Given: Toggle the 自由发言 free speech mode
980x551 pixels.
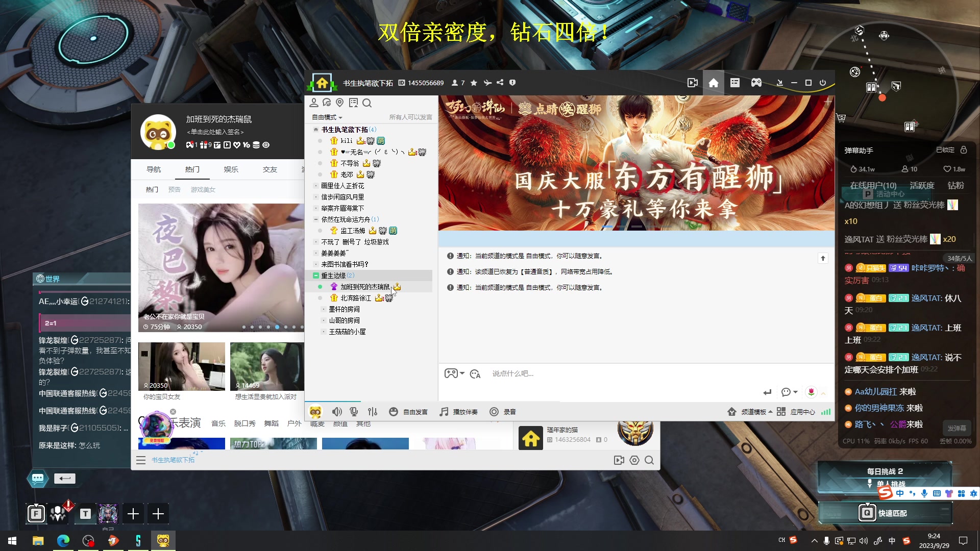Looking at the screenshot, I should click(408, 412).
